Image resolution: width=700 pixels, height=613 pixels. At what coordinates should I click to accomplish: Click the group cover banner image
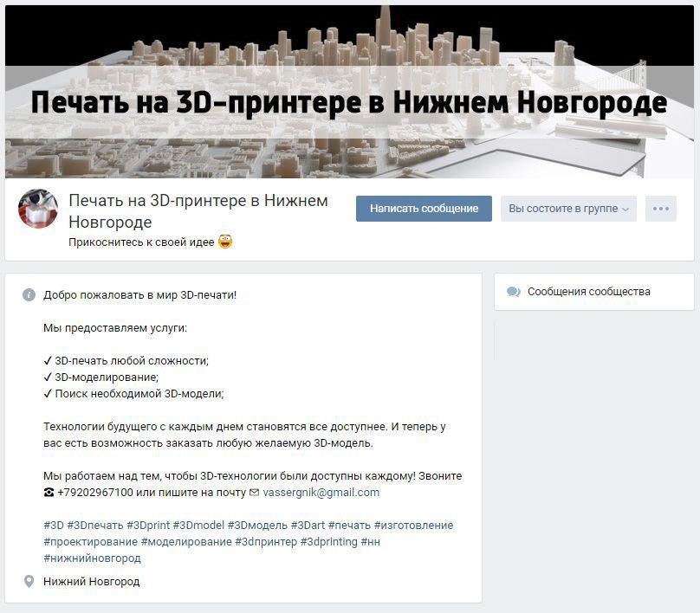pos(349,92)
